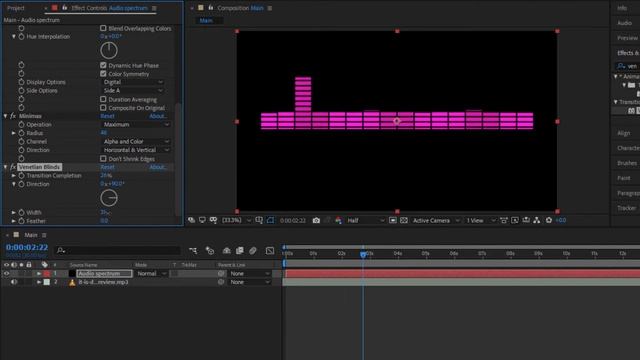Click the Venetian Blinds Direction dial
The height and width of the screenshot is (360, 640).
[109, 198]
